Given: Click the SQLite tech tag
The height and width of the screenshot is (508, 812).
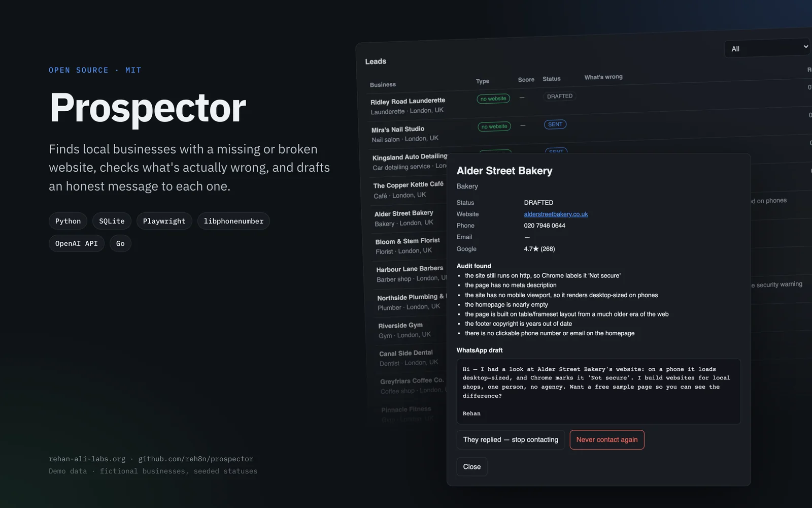Looking at the screenshot, I should click(112, 221).
